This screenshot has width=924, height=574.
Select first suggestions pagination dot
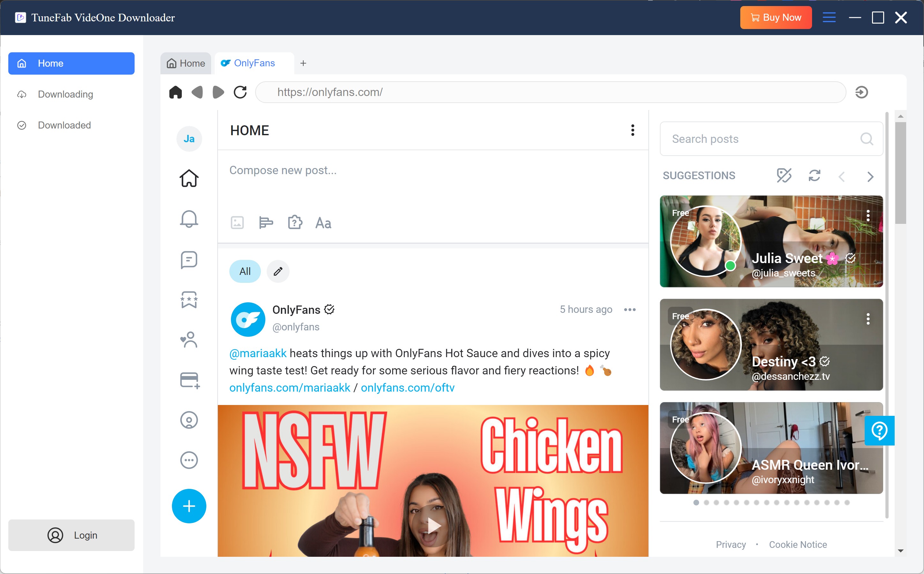click(696, 502)
